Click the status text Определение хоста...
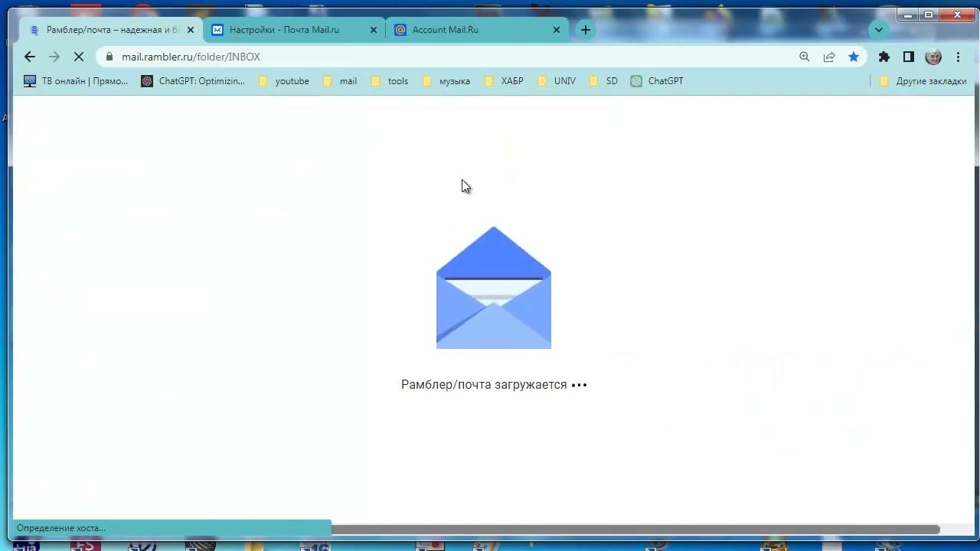The image size is (980, 551). pos(61,528)
